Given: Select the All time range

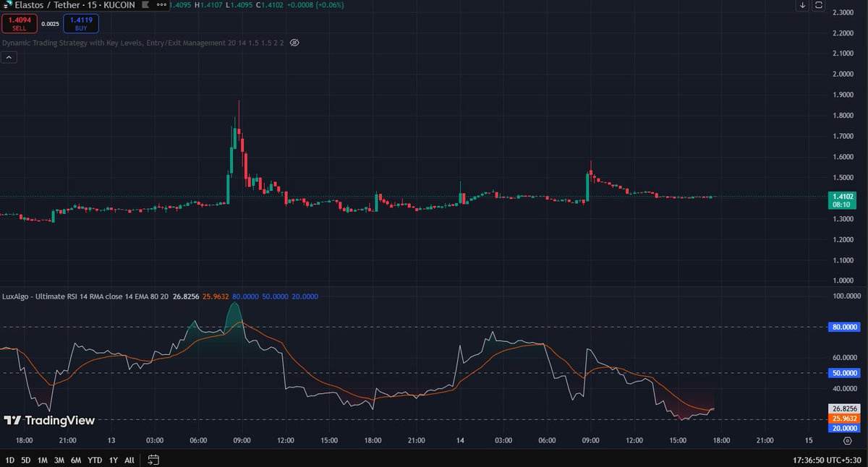Looking at the screenshot, I should click(129, 460).
